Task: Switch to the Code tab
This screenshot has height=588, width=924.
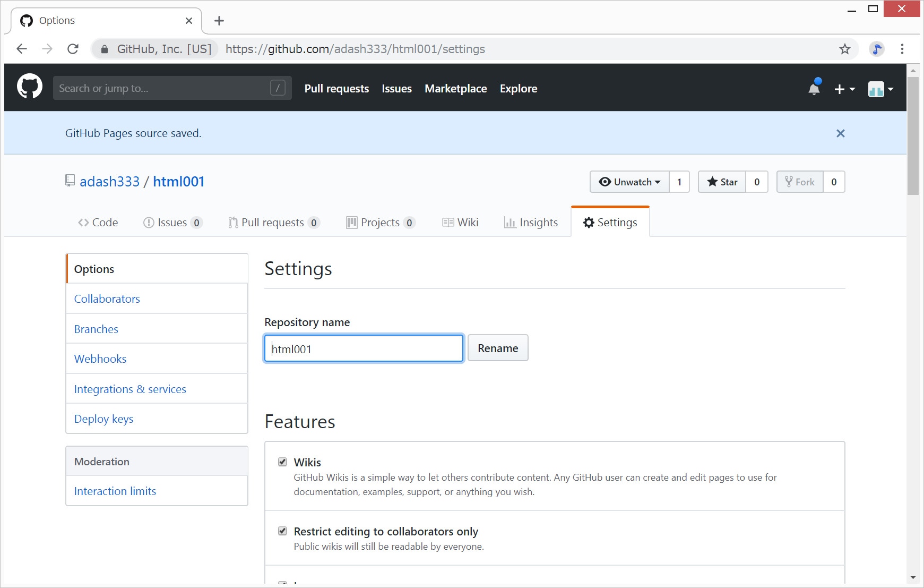Action: coord(98,223)
